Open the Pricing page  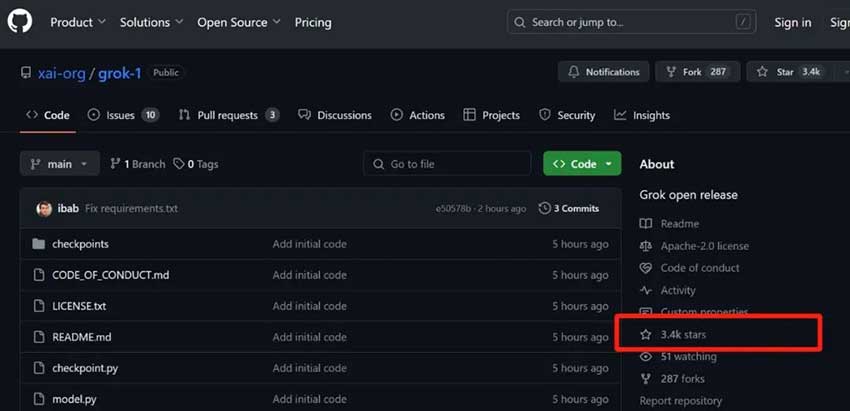(x=313, y=22)
